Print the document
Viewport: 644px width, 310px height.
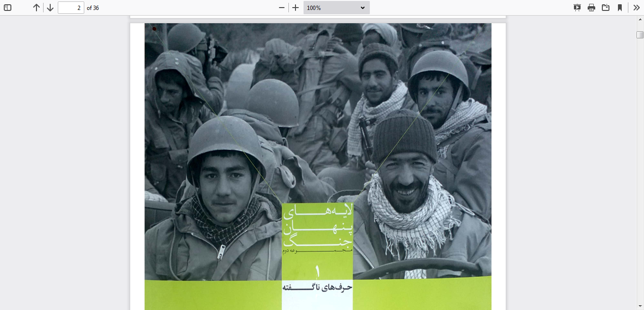(x=591, y=8)
